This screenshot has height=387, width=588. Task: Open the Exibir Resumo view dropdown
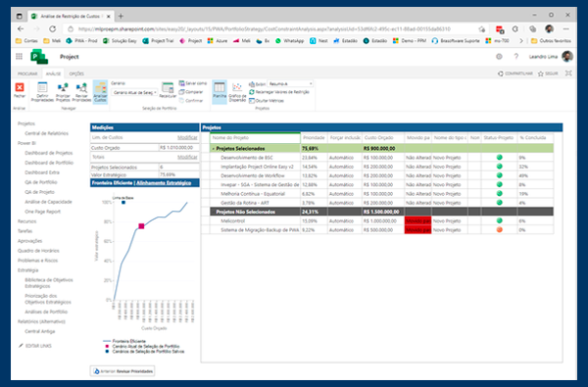pyautogui.click(x=290, y=83)
